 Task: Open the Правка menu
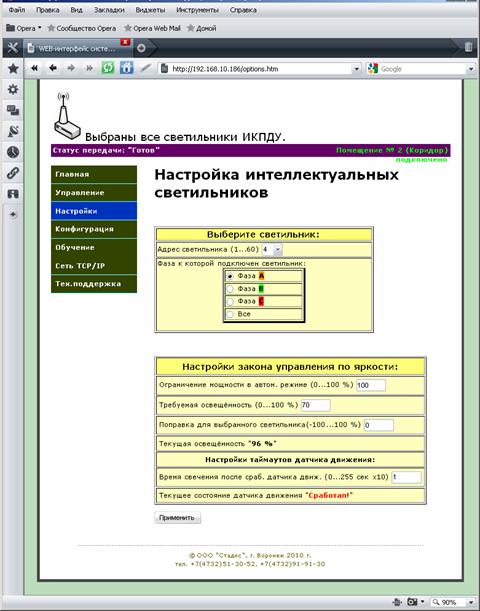pyautogui.click(x=48, y=10)
